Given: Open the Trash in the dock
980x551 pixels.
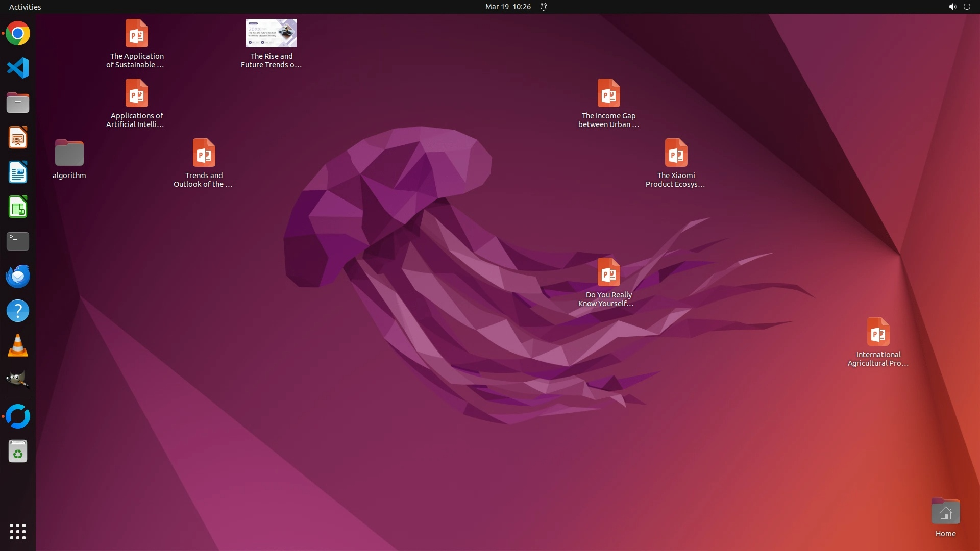Looking at the screenshot, I should tap(18, 452).
